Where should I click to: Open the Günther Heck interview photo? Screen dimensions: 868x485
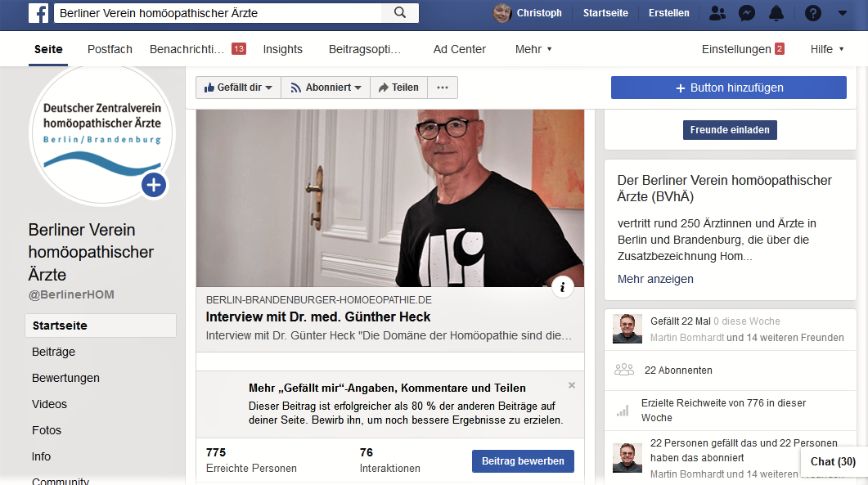389,198
